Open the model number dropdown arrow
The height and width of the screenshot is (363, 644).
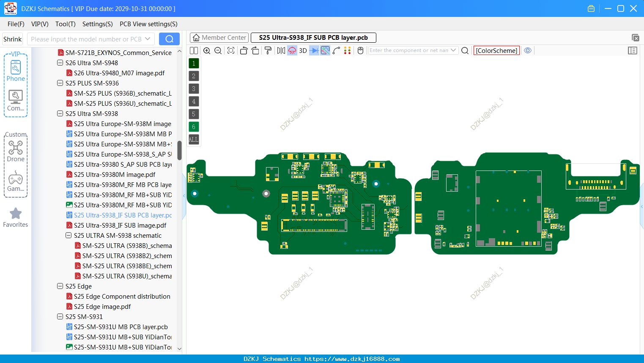[x=148, y=39]
